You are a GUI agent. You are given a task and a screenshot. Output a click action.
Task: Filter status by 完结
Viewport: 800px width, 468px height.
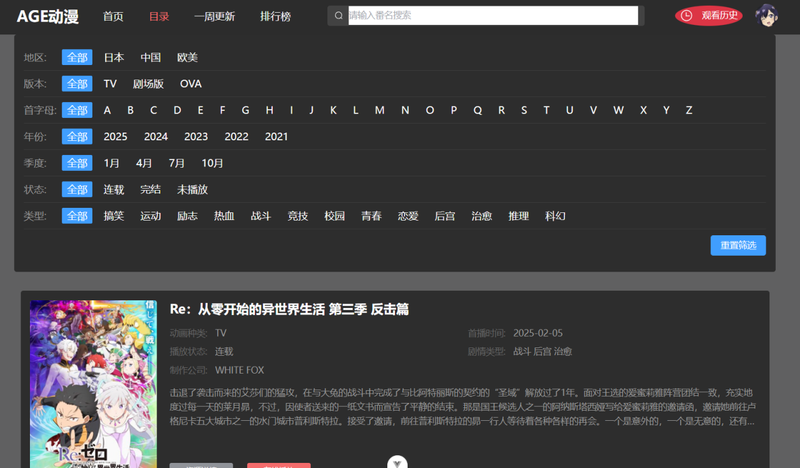click(151, 189)
